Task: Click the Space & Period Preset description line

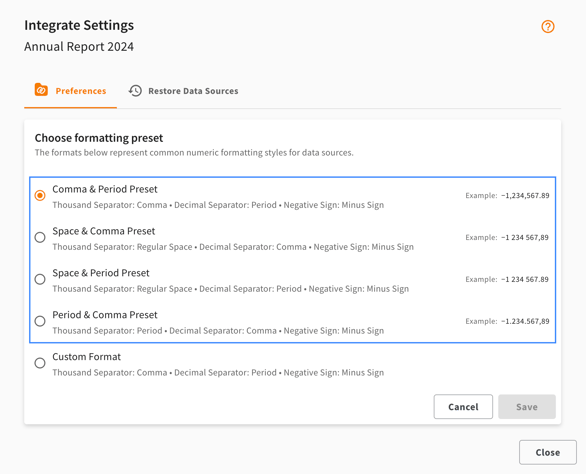Action: (231, 289)
